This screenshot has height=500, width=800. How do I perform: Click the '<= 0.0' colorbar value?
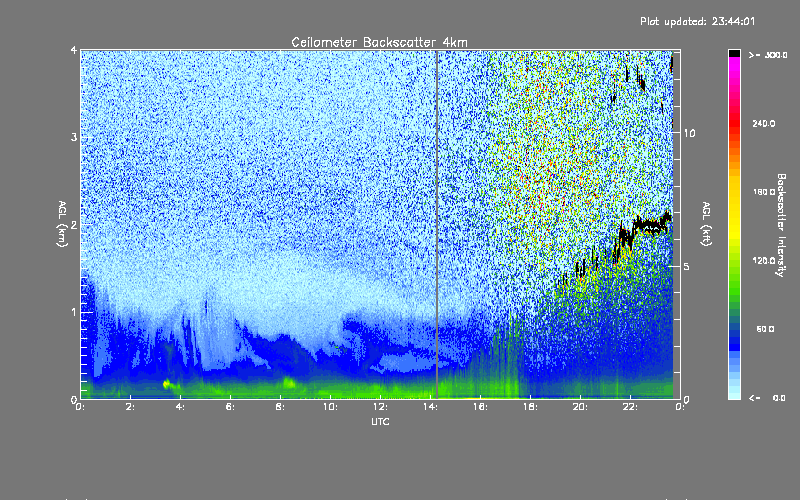(767, 398)
